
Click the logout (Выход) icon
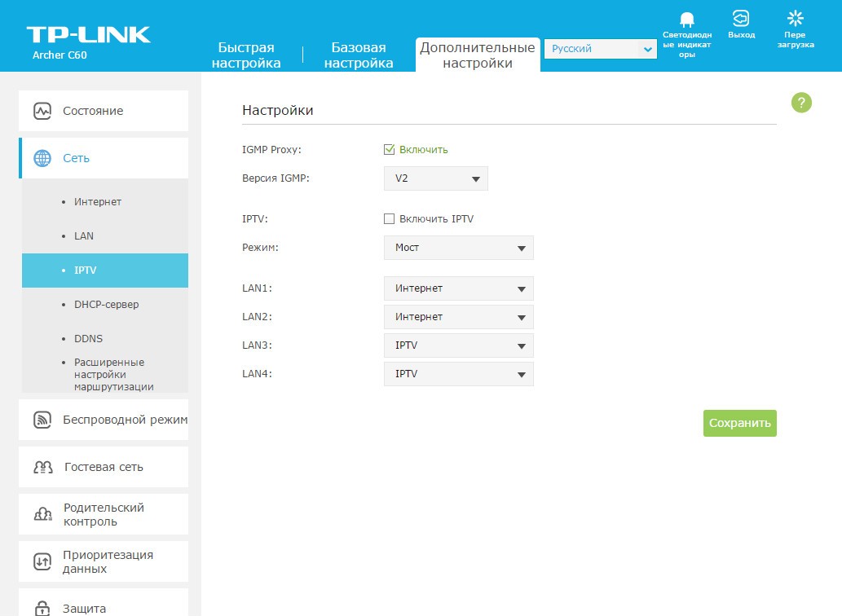[740, 18]
